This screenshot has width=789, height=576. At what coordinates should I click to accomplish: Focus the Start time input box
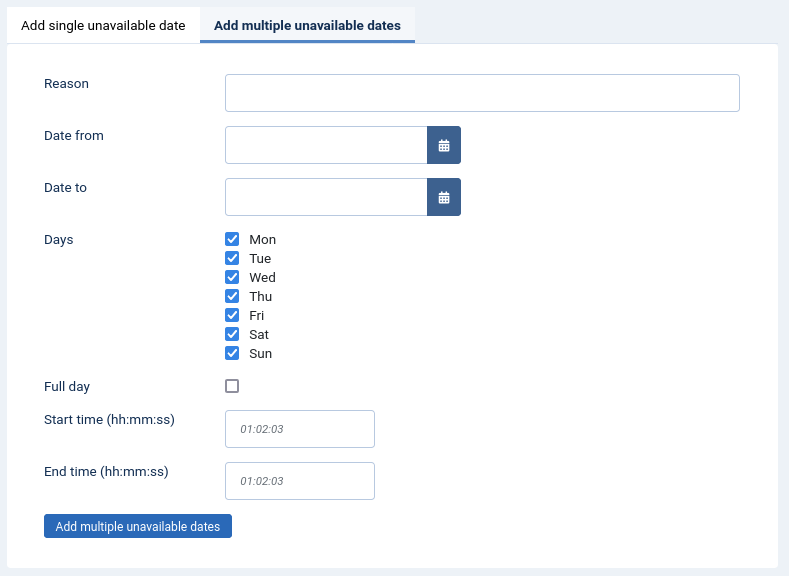click(x=300, y=429)
